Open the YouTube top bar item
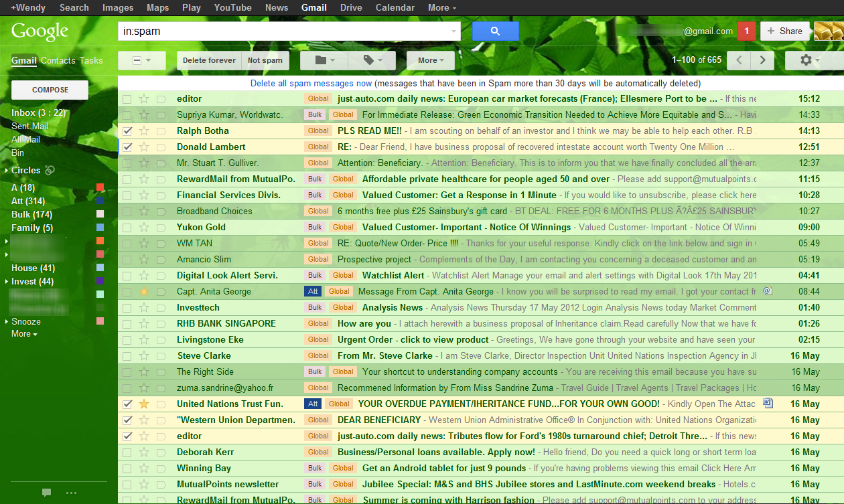 (233, 7)
